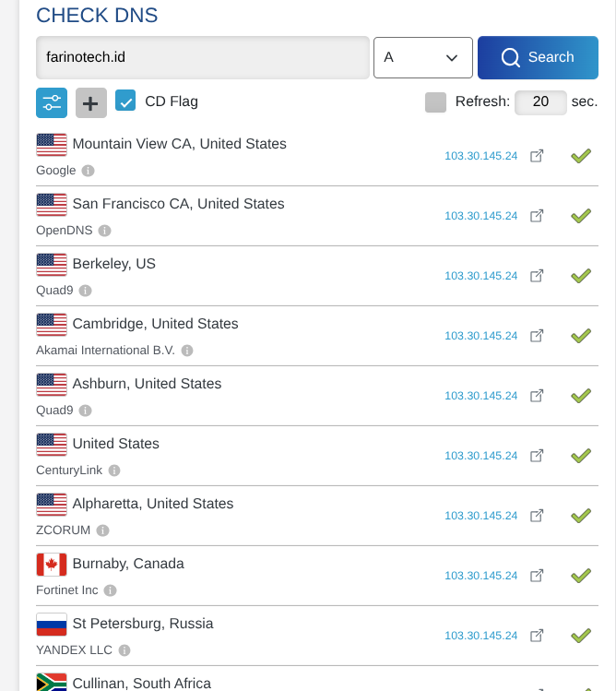
Task: Enable the auto Refresh checkbox
Action: (x=435, y=101)
